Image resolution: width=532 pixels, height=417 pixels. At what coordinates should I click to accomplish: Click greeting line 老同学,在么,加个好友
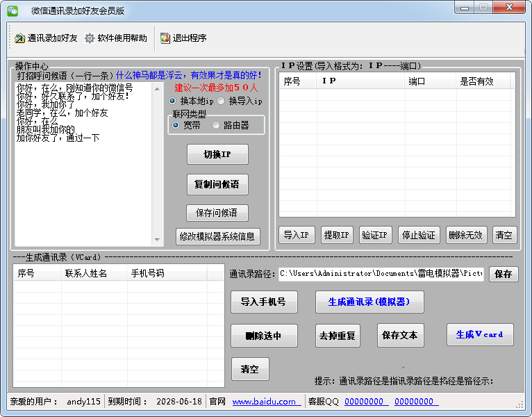click(x=62, y=113)
